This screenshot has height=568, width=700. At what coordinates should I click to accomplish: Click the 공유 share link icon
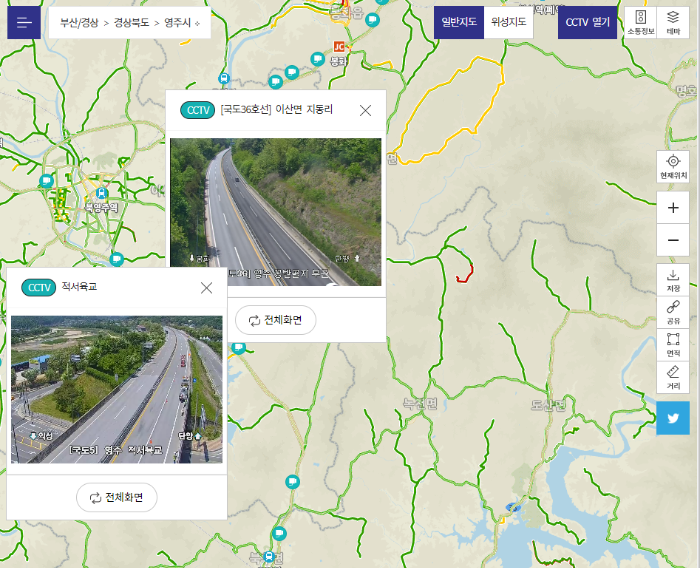tap(673, 312)
